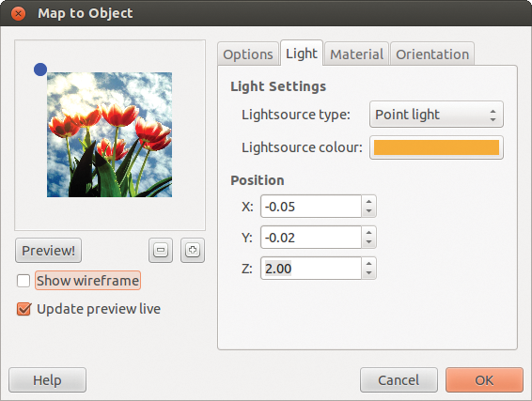Click the blue light position marker
Image resolution: width=532 pixels, height=401 pixels.
click(40, 69)
